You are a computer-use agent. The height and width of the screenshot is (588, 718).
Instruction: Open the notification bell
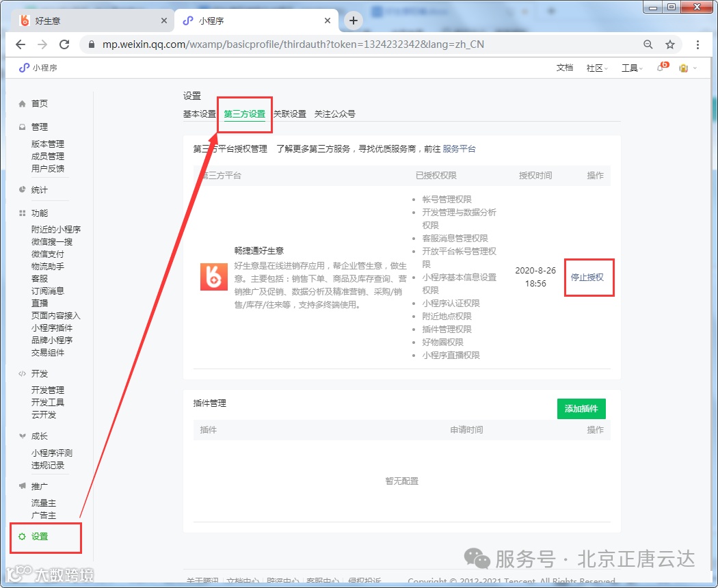click(x=662, y=67)
